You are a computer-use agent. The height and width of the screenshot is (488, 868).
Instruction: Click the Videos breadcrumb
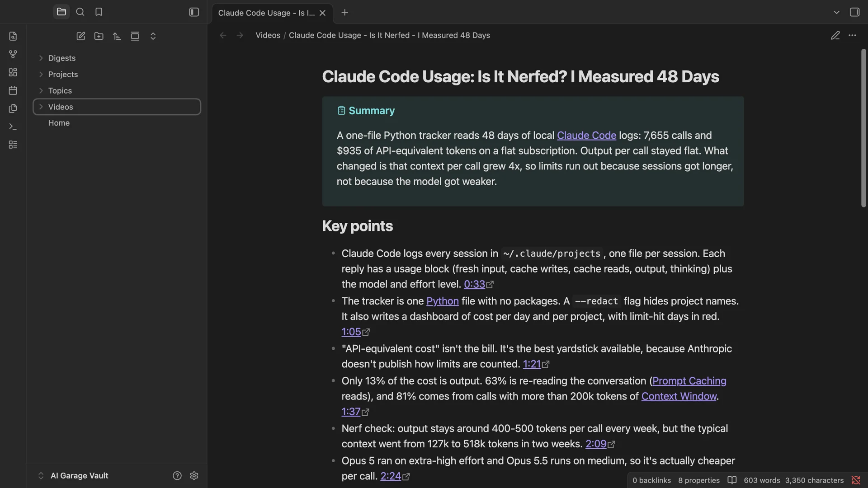268,35
